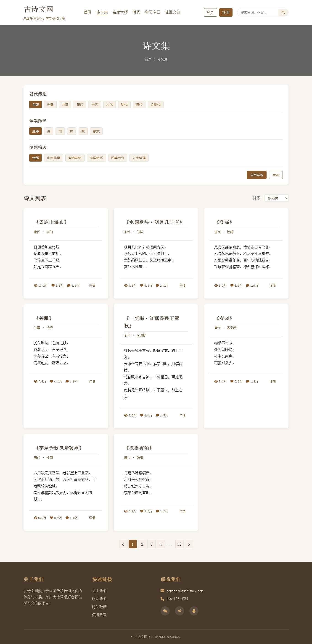312x644 pixels.
Task: Open 详情 link for 《枫桥夜泊》
Action: 182,511
